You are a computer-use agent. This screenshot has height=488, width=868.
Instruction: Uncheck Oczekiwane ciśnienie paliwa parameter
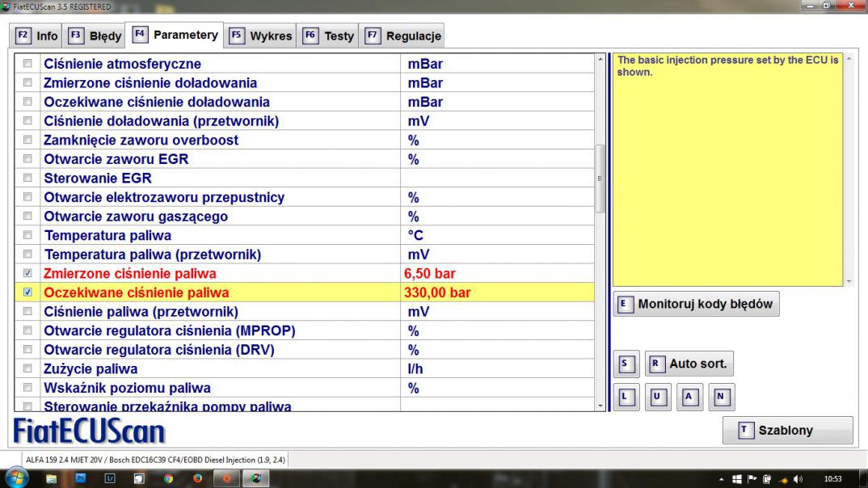pyautogui.click(x=28, y=292)
